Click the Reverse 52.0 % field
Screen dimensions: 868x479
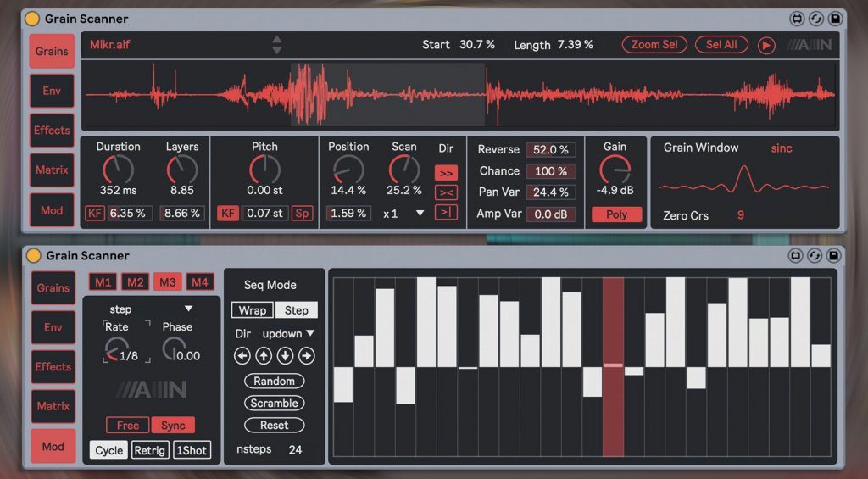[x=550, y=149]
